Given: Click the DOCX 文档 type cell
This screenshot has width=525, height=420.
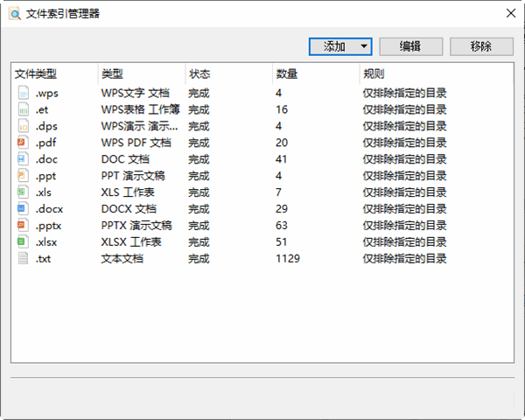Looking at the screenshot, I should pos(129,208).
